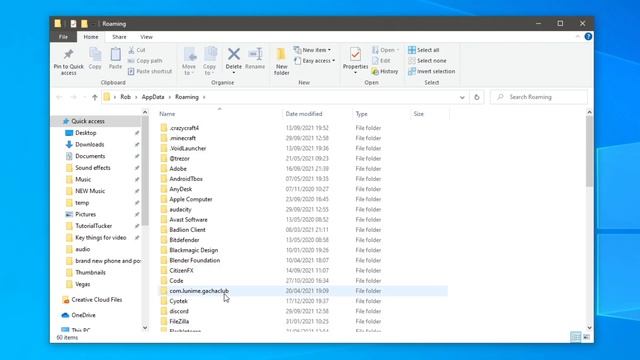This screenshot has width=640, height=360.
Task: Click Select none in ribbon
Action: pyautogui.click(x=427, y=60)
